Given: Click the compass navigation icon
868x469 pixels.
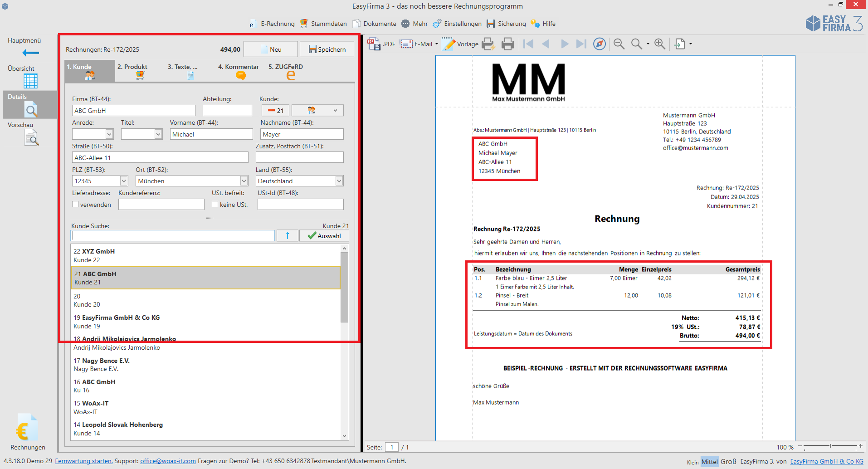Looking at the screenshot, I should tap(600, 44).
